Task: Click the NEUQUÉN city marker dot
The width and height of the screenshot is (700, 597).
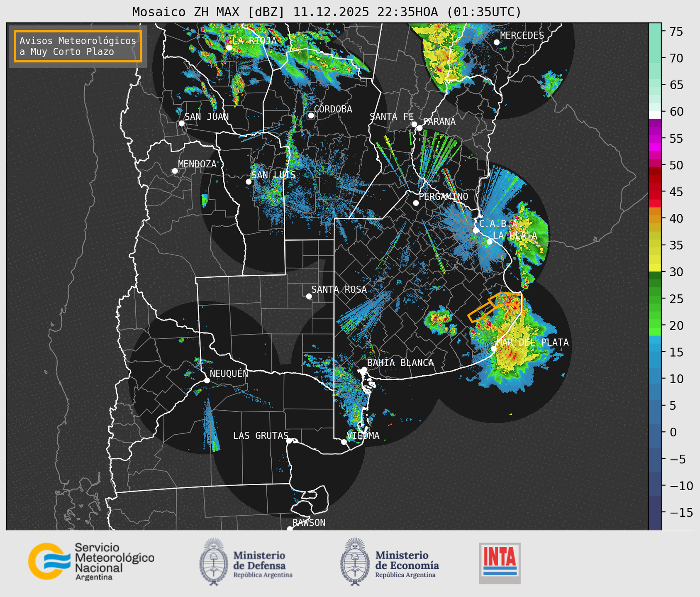Action: (207, 380)
